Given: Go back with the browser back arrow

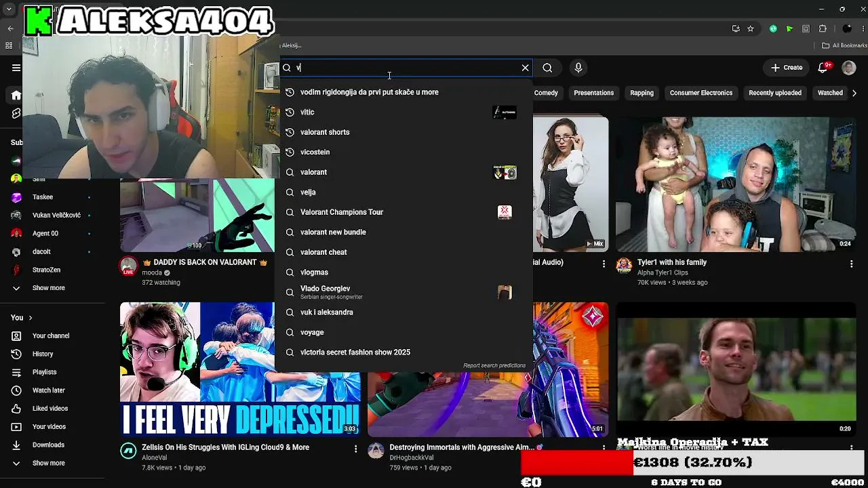Looking at the screenshot, I should pyautogui.click(x=10, y=28).
